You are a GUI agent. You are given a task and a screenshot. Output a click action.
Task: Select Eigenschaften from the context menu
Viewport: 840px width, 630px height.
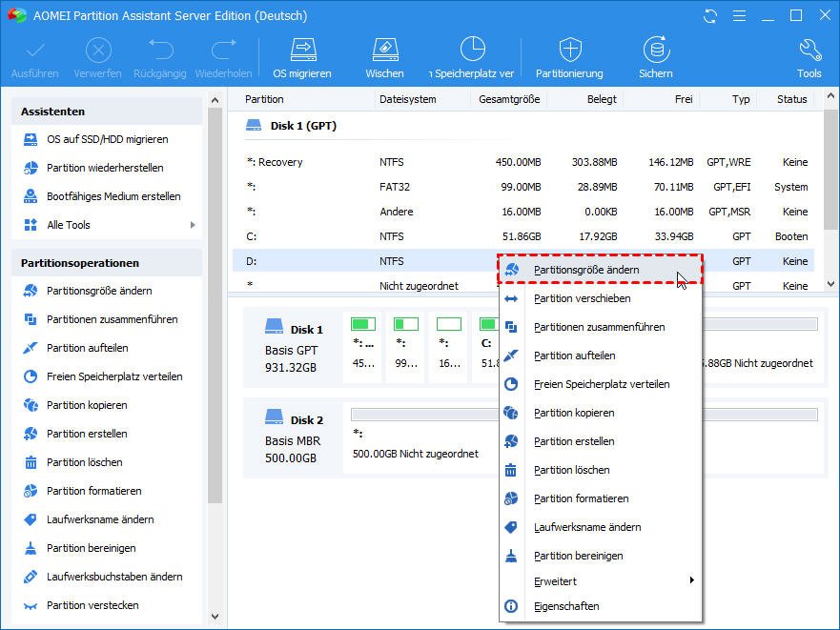[566, 606]
